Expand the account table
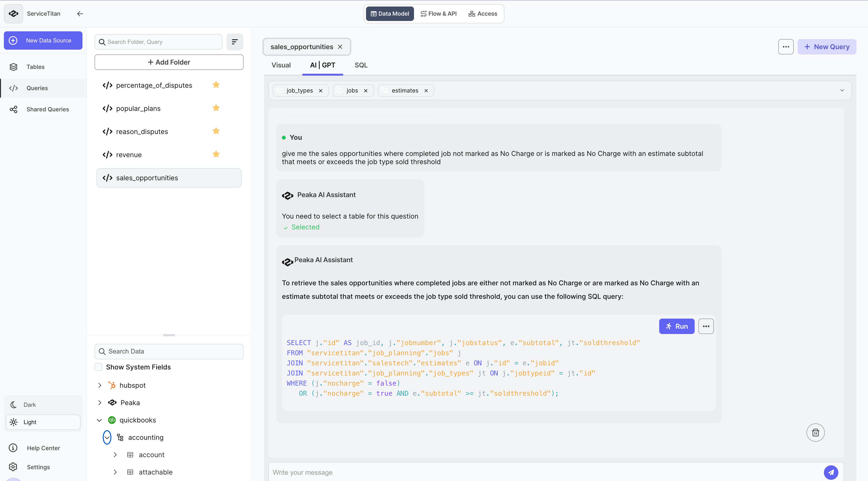This screenshot has height=481, width=868. (x=115, y=454)
